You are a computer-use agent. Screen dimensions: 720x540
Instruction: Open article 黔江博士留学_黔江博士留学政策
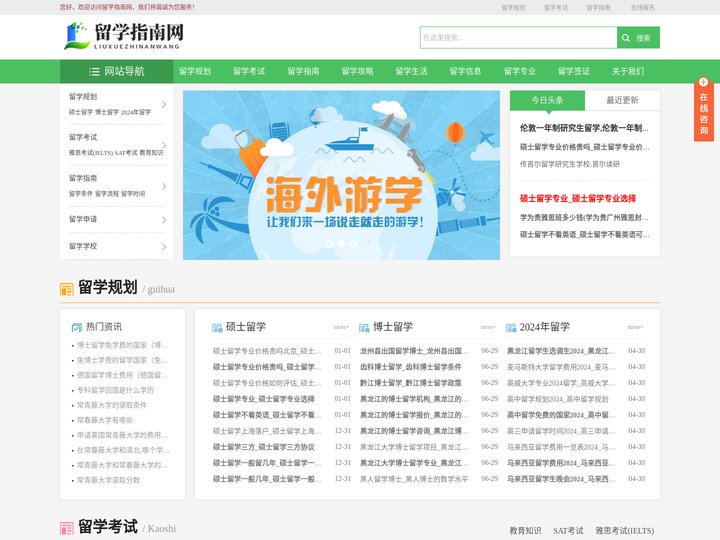tap(411, 383)
